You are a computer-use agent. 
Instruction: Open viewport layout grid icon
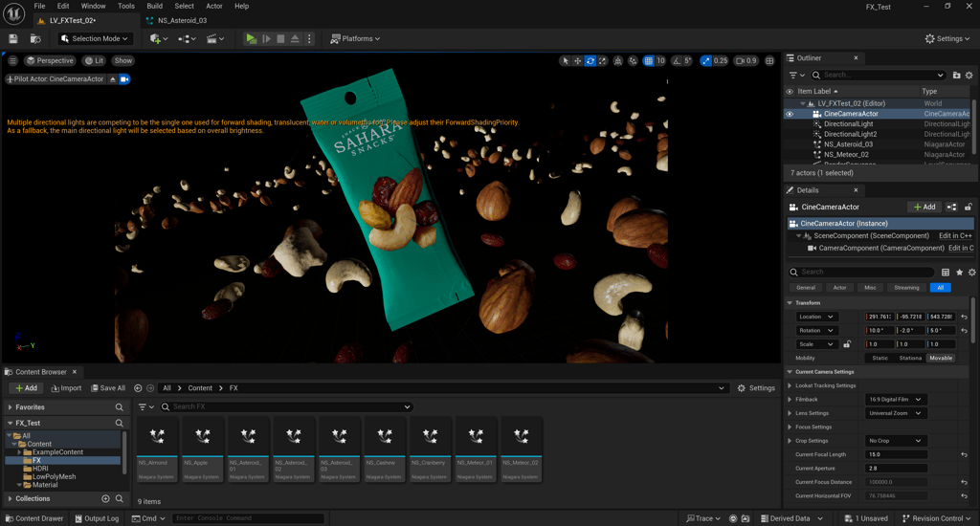[x=769, y=61]
